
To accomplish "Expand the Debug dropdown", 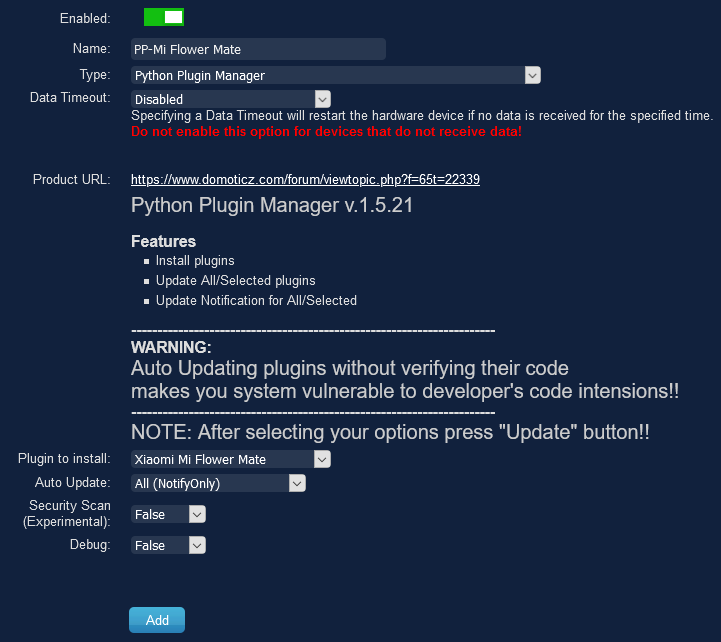I will (168, 545).
